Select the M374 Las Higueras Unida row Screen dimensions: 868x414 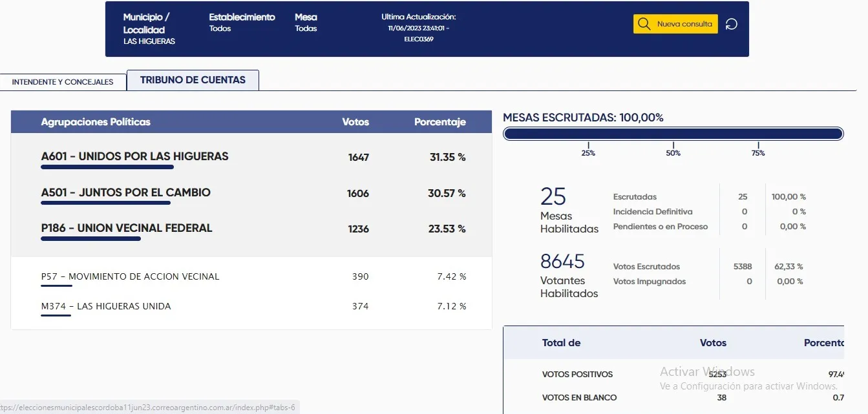pyautogui.click(x=106, y=306)
